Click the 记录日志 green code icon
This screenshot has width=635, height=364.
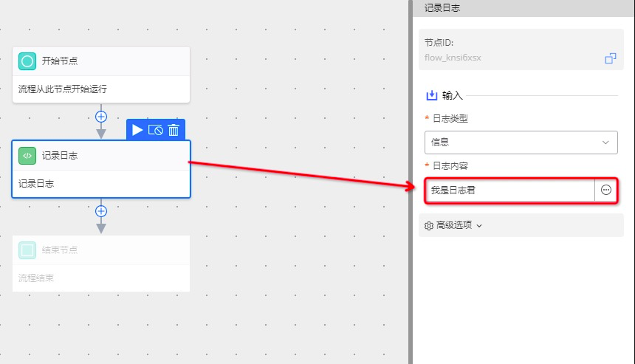[27, 156]
